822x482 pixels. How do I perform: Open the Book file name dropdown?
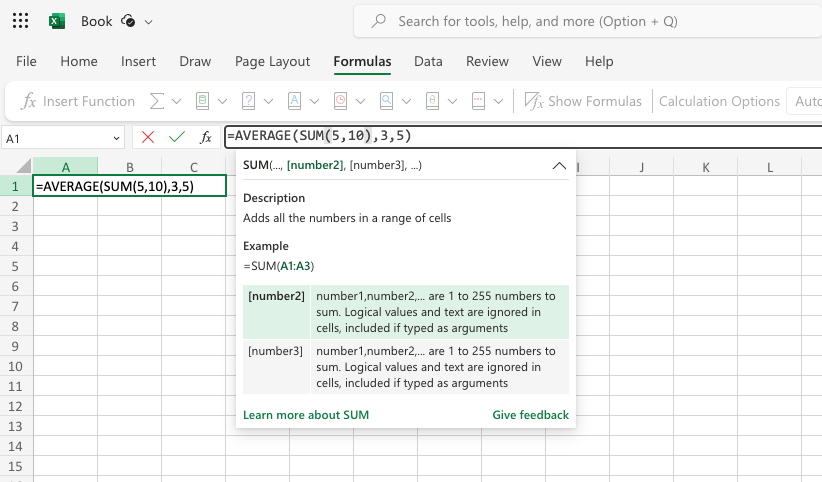(149, 21)
